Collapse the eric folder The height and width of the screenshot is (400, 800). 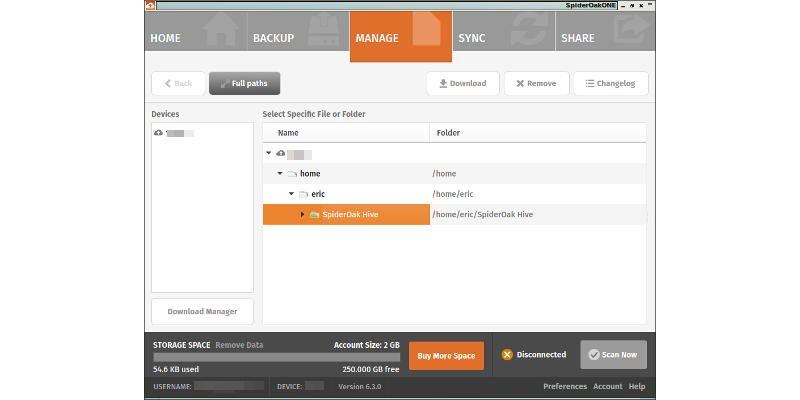pyautogui.click(x=291, y=194)
